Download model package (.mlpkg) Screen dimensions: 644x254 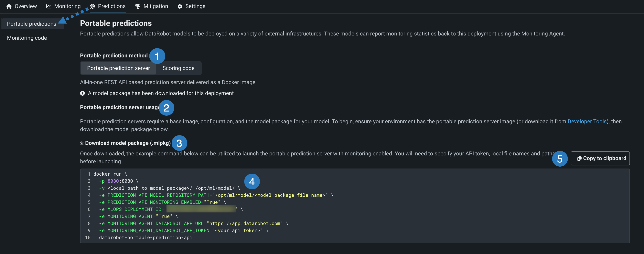coord(128,143)
